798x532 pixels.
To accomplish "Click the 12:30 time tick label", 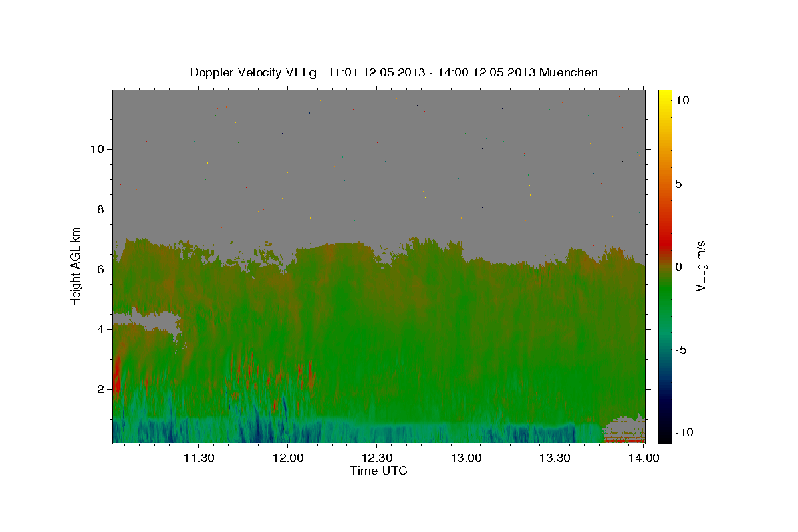I will [377, 458].
